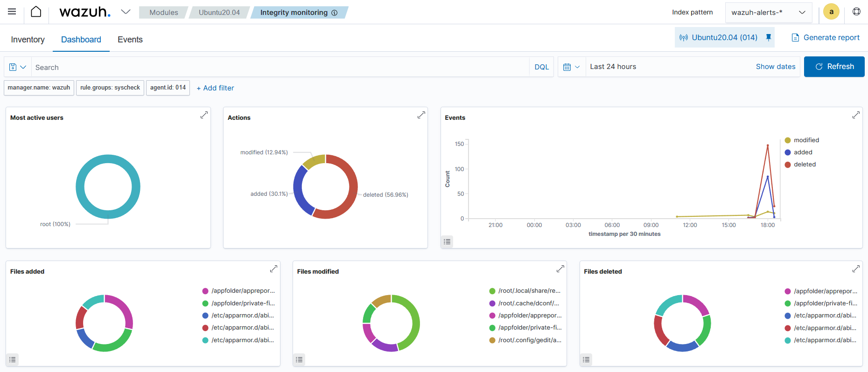The height and width of the screenshot is (372, 868).
Task: Switch to the Inventory tab
Action: pyautogui.click(x=28, y=40)
